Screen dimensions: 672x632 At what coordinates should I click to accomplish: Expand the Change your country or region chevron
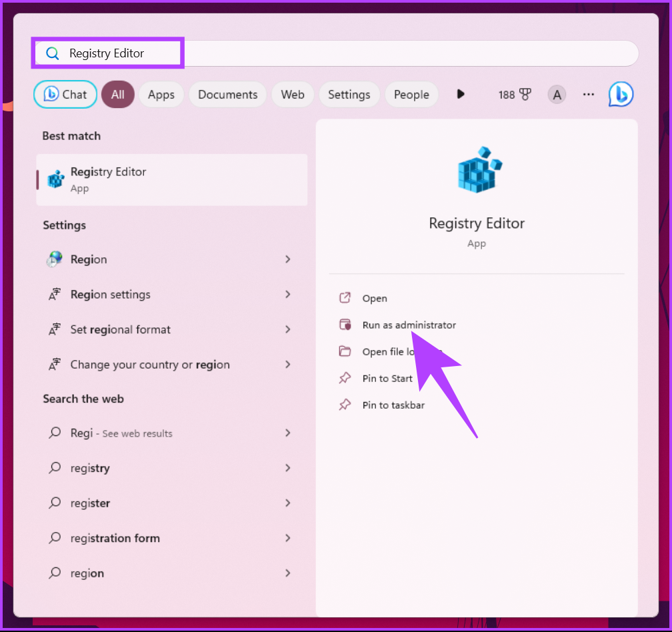pyautogui.click(x=287, y=365)
